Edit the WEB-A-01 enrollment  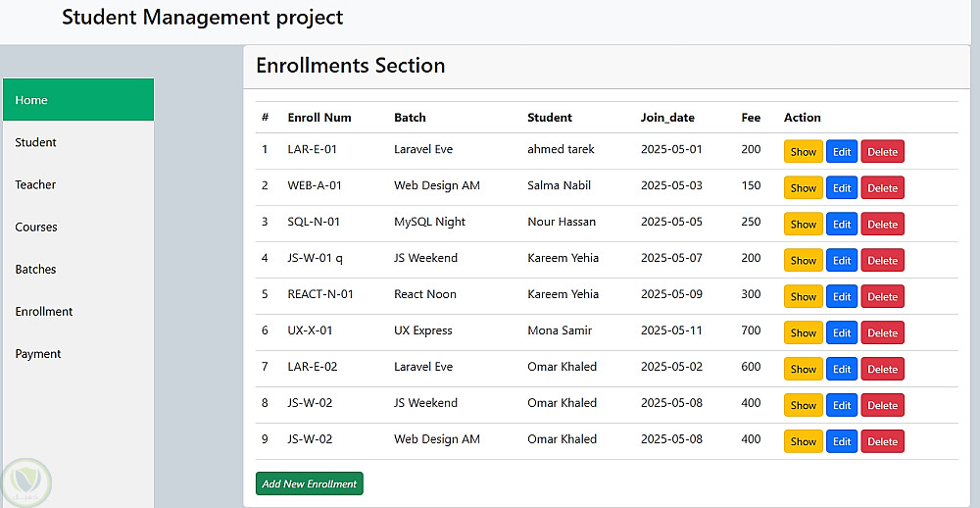coord(842,188)
